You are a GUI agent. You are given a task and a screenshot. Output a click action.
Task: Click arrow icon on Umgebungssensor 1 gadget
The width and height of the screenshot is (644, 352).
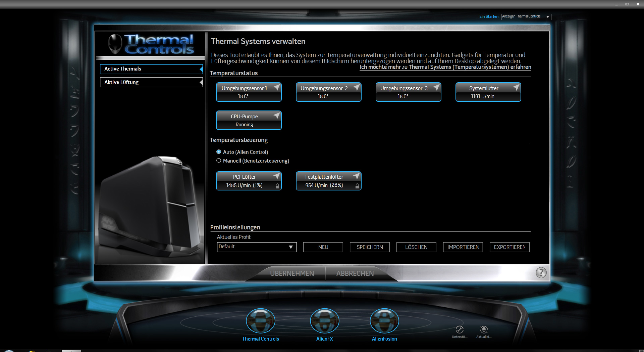(276, 87)
